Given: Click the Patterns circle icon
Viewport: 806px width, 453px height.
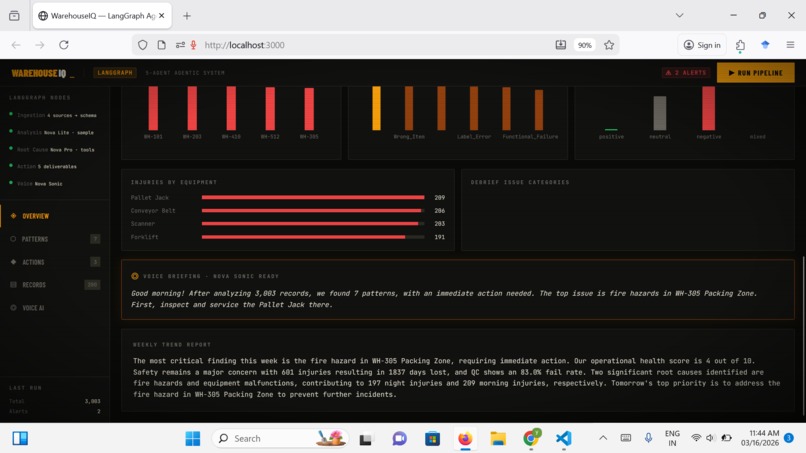Looking at the screenshot, I should [x=13, y=239].
